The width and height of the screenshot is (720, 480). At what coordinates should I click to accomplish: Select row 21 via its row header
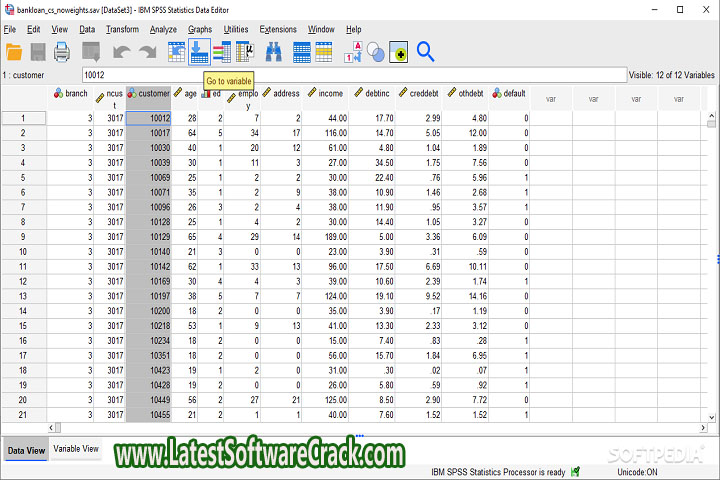[23, 415]
